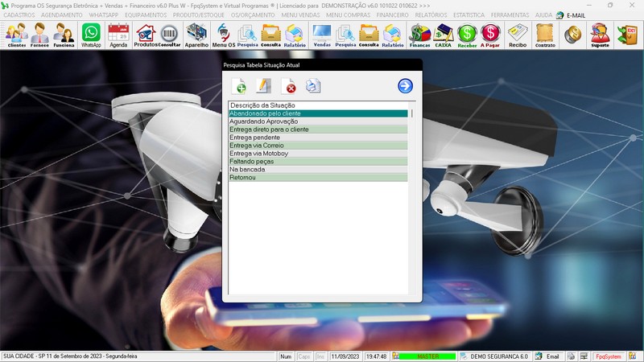Viewport: 644px width, 362px height.
Task: Click the print icon in the dialog
Action: 313,86
